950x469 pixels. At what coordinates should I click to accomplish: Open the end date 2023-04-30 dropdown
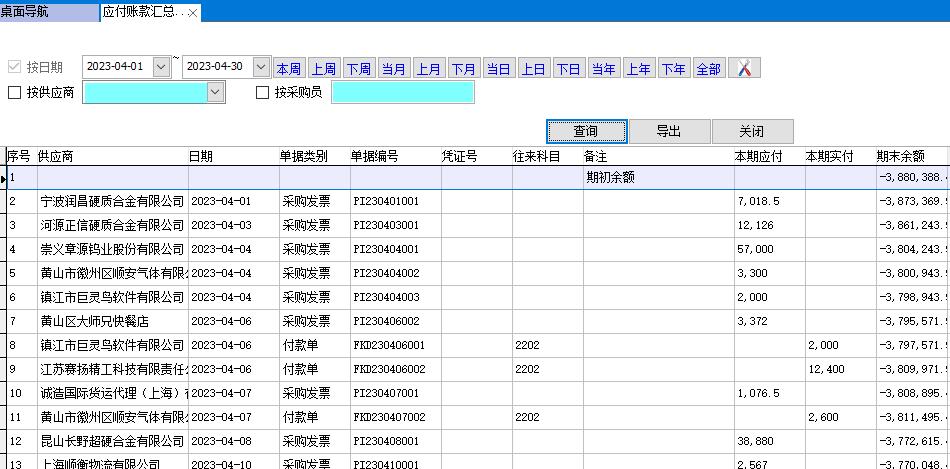point(261,67)
